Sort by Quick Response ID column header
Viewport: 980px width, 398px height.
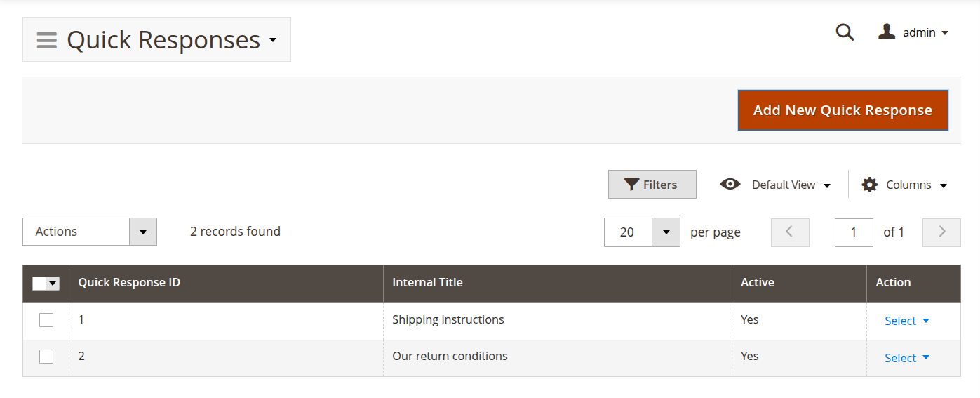[x=129, y=283]
